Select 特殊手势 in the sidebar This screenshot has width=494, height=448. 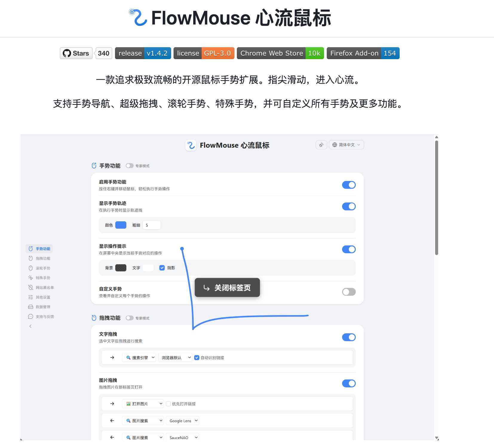(x=39, y=278)
